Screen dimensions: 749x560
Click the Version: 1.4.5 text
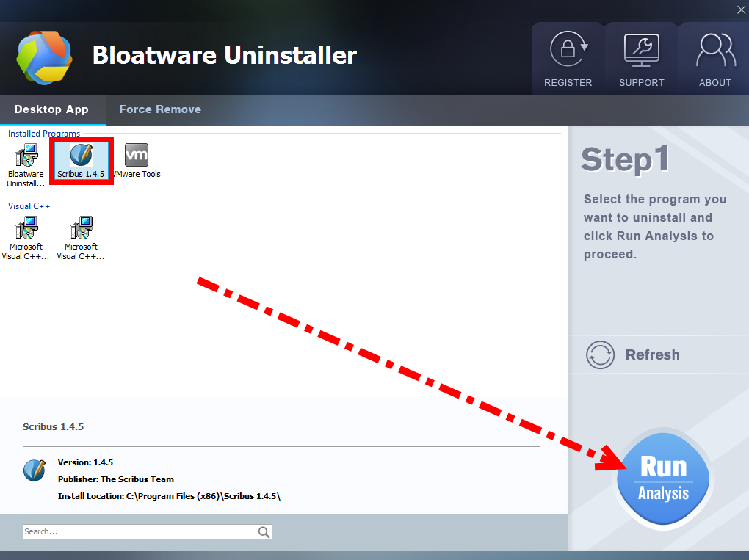(x=85, y=462)
